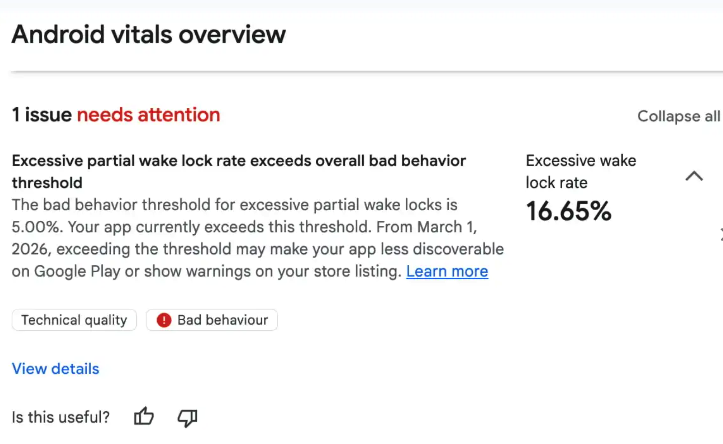Click the '5.00%' threshold text
The width and height of the screenshot is (723, 444).
tap(35, 226)
